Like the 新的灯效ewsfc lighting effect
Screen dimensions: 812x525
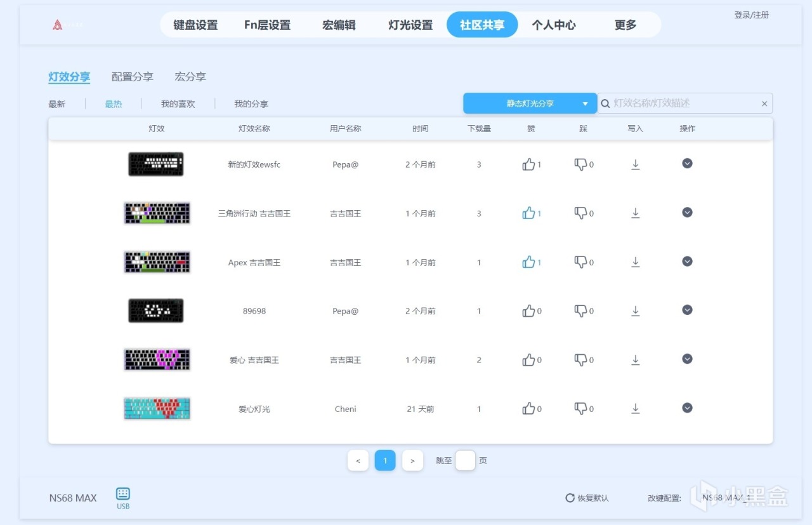[x=528, y=164]
